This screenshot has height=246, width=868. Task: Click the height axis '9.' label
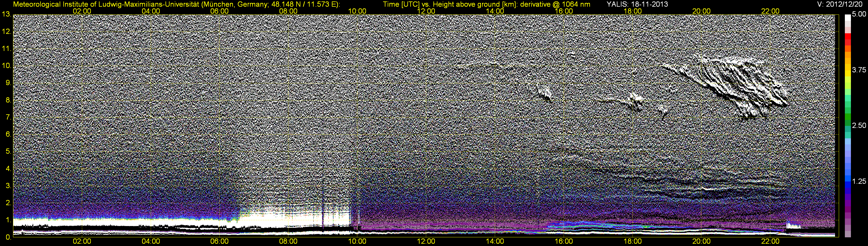click(x=8, y=83)
